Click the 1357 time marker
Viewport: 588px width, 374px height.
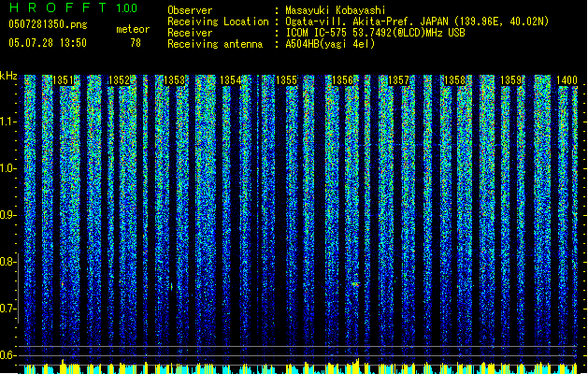(398, 80)
